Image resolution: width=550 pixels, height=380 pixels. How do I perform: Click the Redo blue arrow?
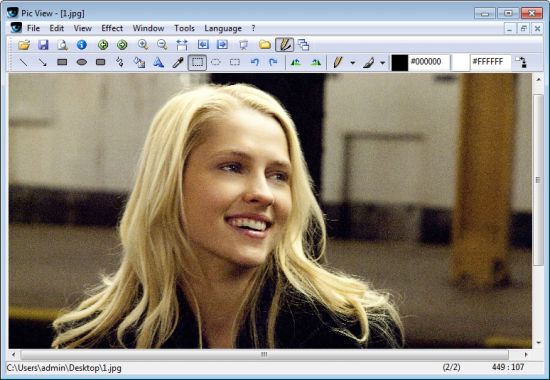(x=273, y=62)
